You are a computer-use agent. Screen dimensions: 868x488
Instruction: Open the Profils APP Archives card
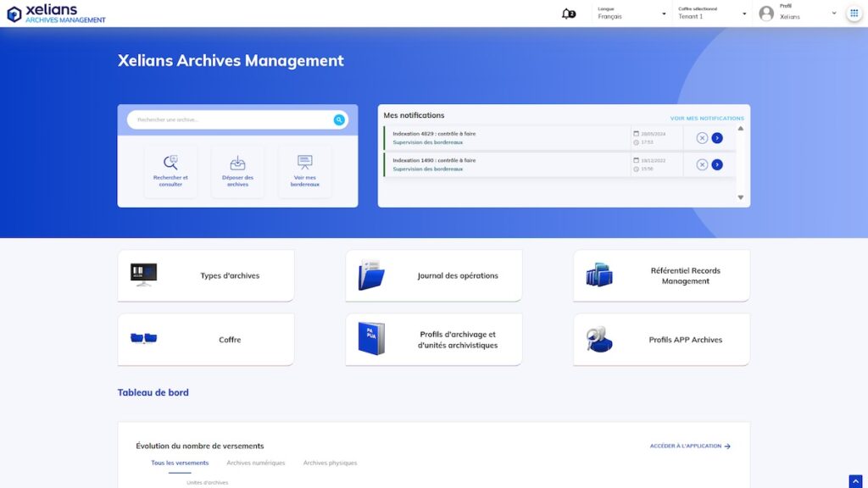pyautogui.click(x=661, y=340)
